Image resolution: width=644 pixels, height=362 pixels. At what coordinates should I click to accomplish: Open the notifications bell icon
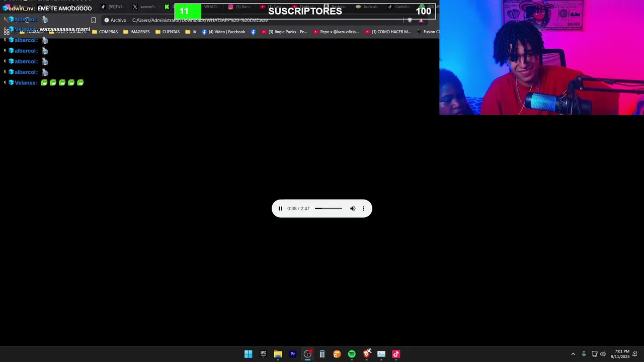point(635,354)
